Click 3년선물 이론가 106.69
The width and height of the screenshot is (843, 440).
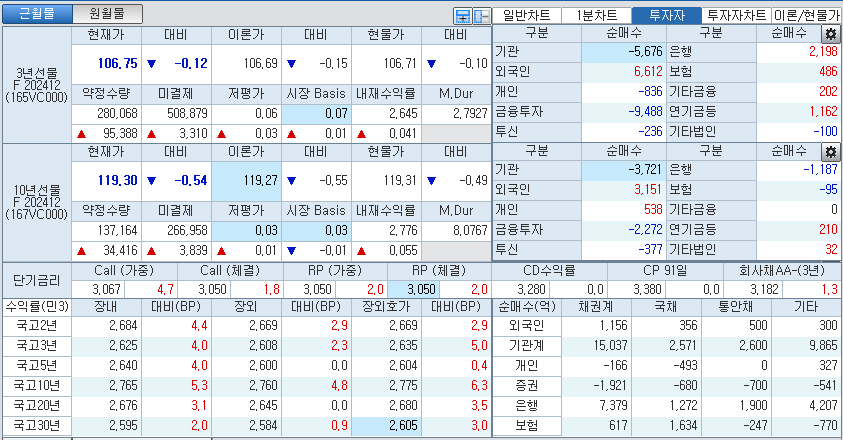pos(246,63)
